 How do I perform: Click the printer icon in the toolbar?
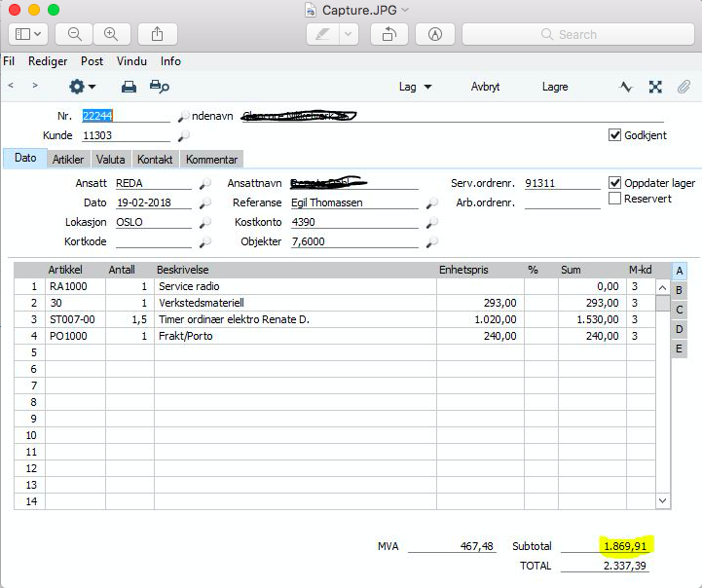tap(129, 87)
